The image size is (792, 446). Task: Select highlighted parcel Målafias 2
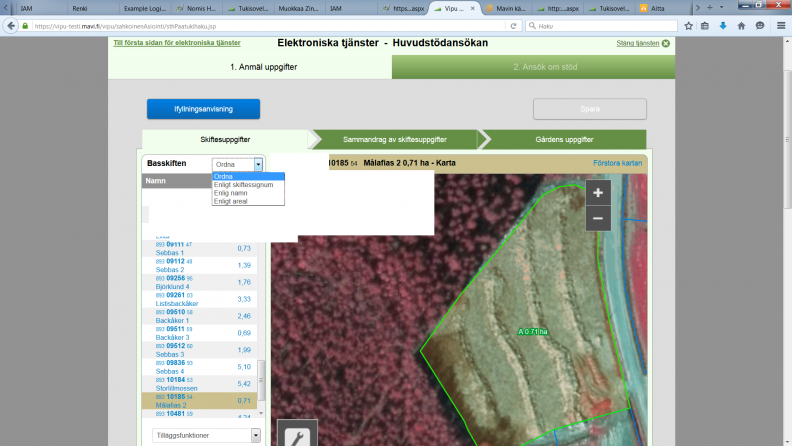coord(200,401)
